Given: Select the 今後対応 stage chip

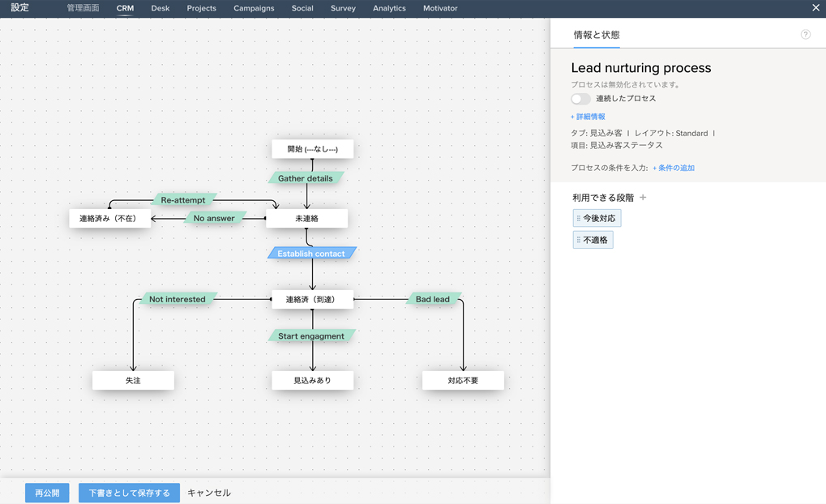Looking at the screenshot, I should (597, 218).
